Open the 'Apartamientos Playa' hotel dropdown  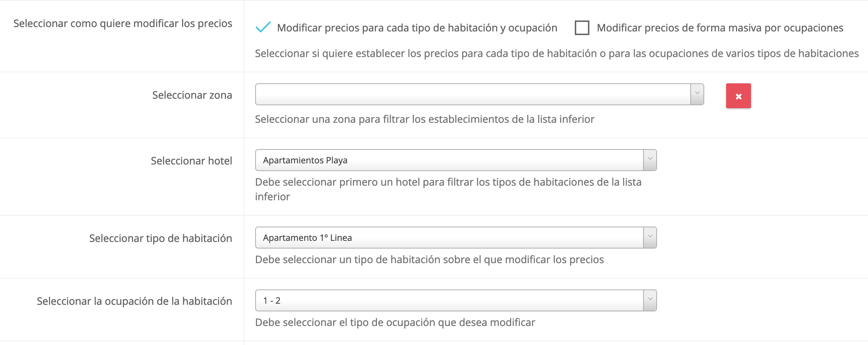(x=449, y=160)
